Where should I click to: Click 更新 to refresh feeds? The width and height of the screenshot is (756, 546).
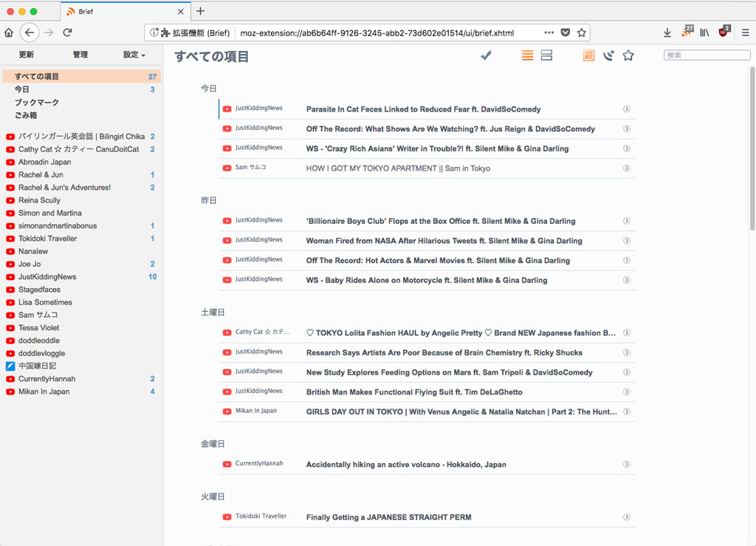click(x=27, y=55)
